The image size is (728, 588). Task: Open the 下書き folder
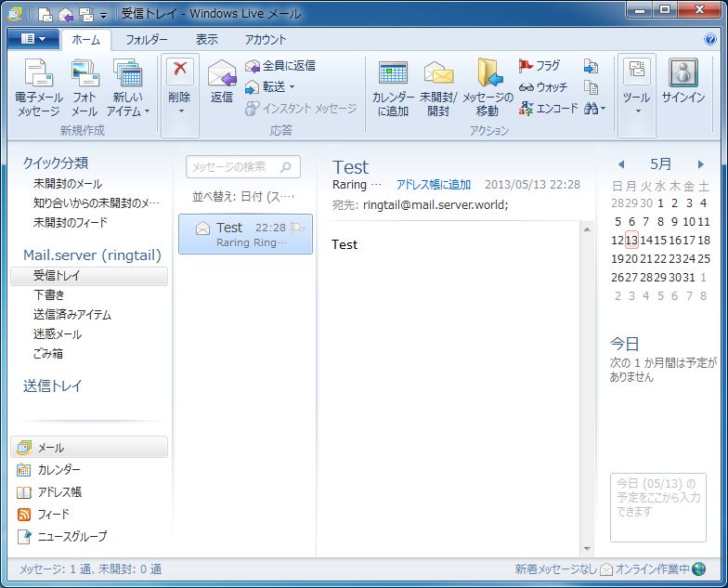coord(49,295)
